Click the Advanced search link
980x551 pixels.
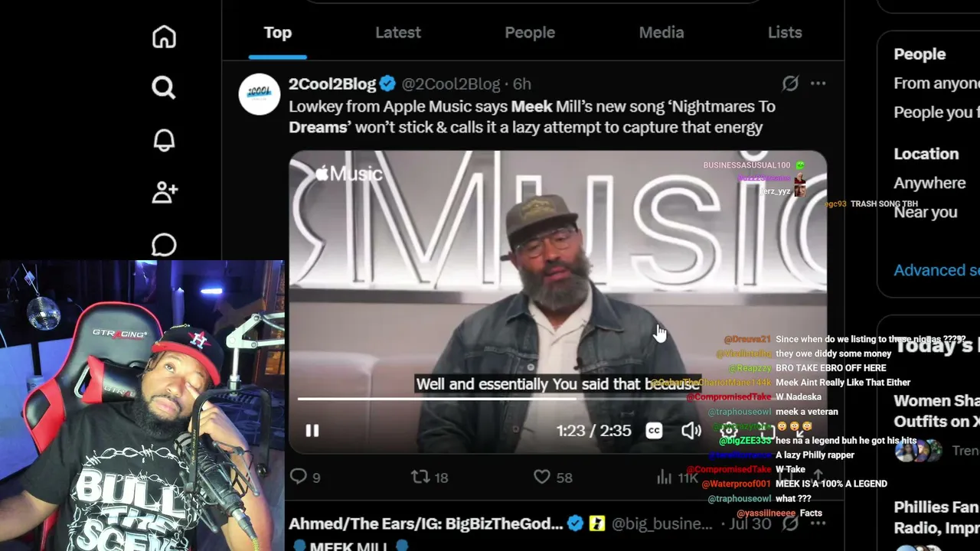pyautogui.click(x=936, y=269)
